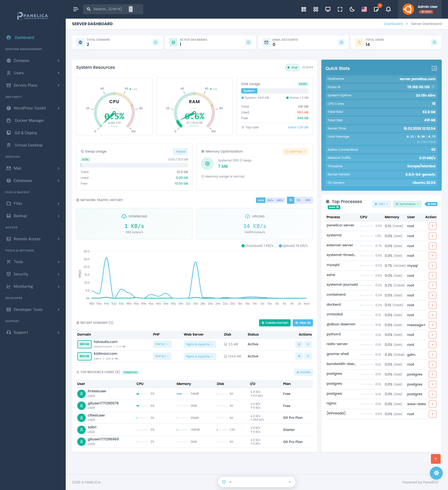This screenshot has height=490, width=448.
Task: Open the QR code icon in header
Action: [303, 9]
